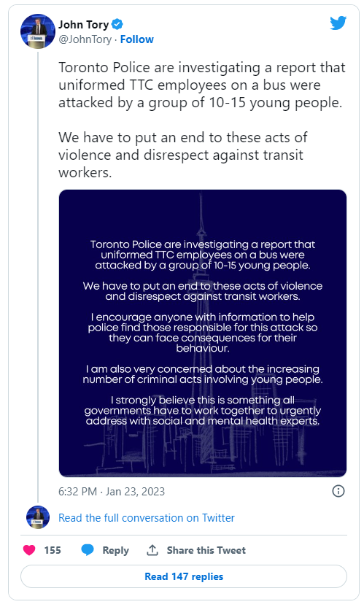Click the tweet text about TTC employees

(202, 85)
